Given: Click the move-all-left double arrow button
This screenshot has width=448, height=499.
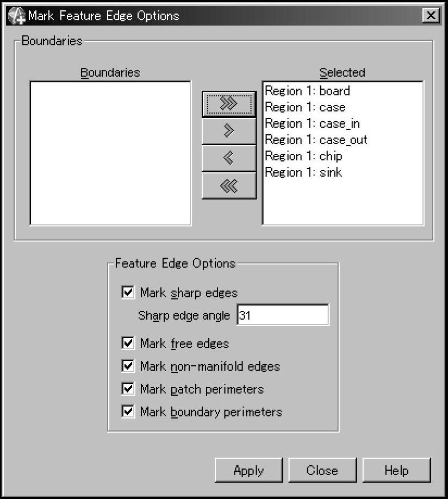Looking at the screenshot, I should point(229,186).
